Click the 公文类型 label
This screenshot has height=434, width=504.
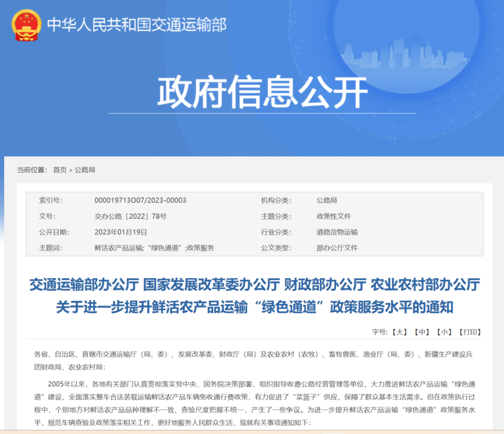pos(276,248)
